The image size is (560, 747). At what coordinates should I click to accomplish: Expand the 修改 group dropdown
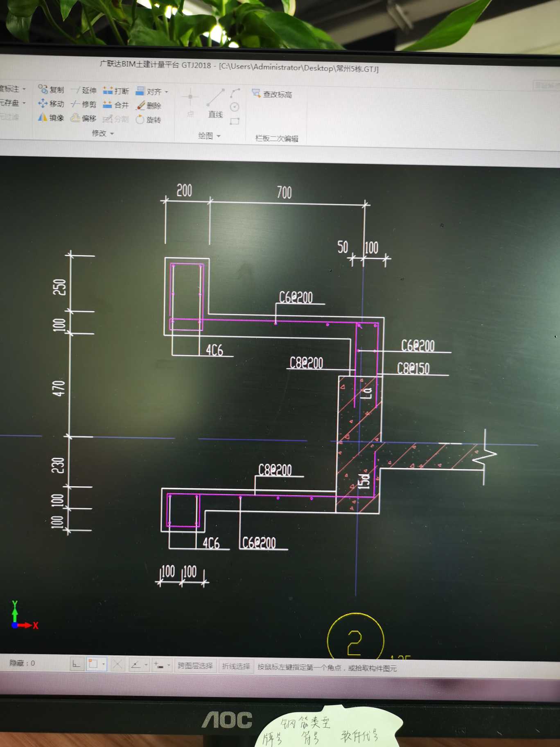pyautogui.click(x=112, y=134)
